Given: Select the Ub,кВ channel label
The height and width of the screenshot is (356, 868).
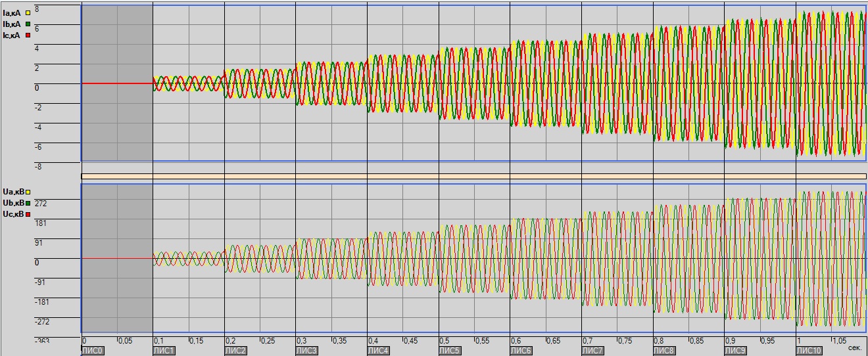Looking at the screenshot, I should pos(13,202).
